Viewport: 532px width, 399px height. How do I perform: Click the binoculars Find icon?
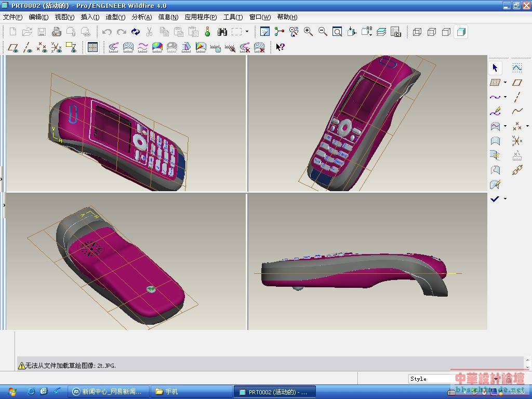222,32
